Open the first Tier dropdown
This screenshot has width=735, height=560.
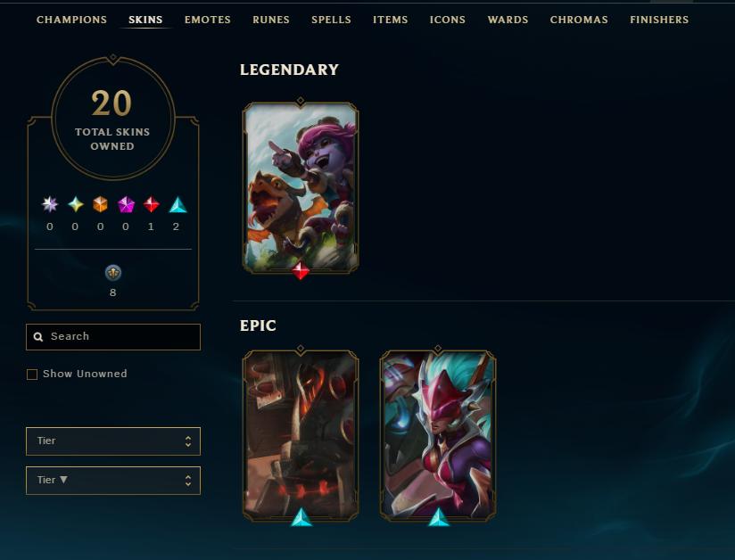pyautogui.click(x=113, y=441)
